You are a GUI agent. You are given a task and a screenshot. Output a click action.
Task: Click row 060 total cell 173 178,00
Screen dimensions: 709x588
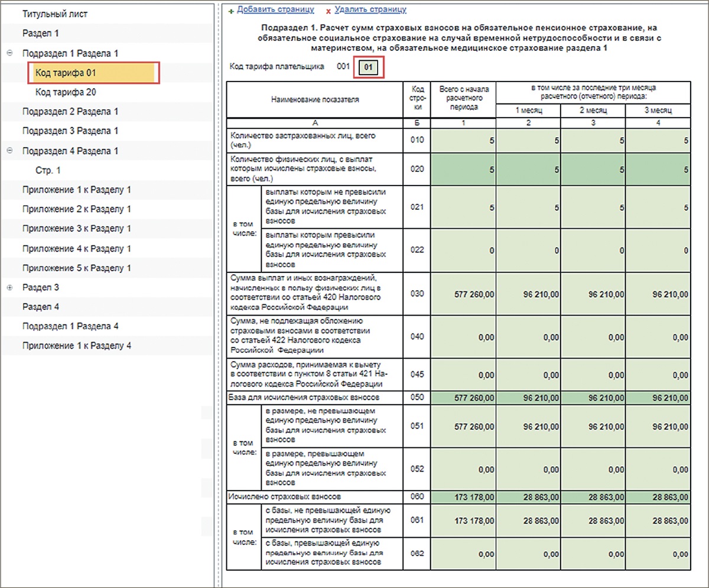464,496
